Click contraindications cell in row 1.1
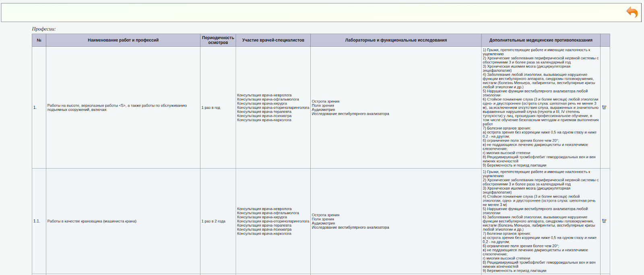Image resolution: width=644 pixels, height=275 pixels. 540,221
